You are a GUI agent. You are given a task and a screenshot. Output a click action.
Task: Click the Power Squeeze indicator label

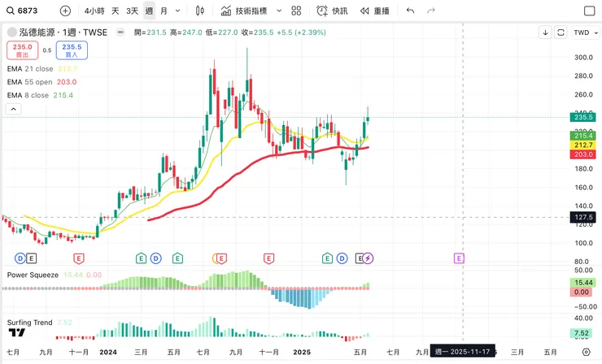coord(33,275)
